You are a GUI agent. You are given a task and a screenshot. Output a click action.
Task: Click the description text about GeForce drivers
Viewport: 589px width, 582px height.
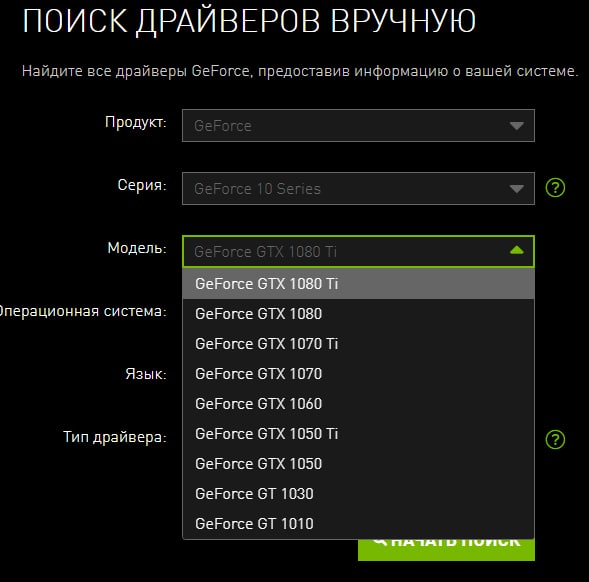300,71
